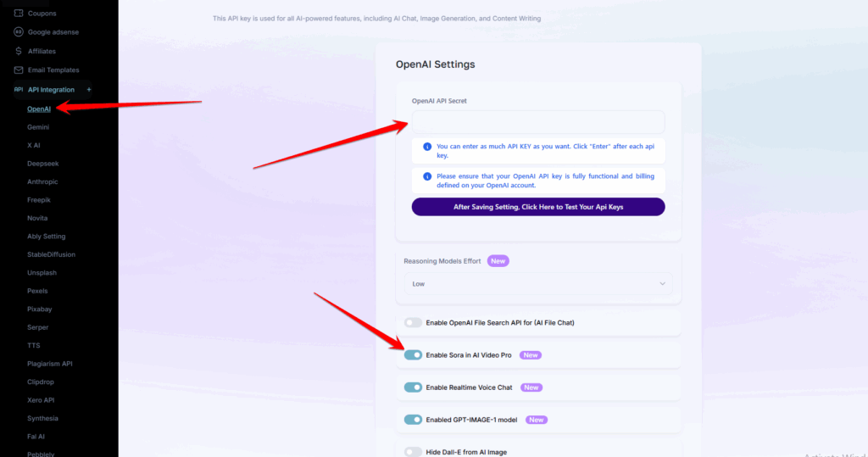Click the OpenAI API Secret input field
868x457 pixels.
tap(537, 121)
